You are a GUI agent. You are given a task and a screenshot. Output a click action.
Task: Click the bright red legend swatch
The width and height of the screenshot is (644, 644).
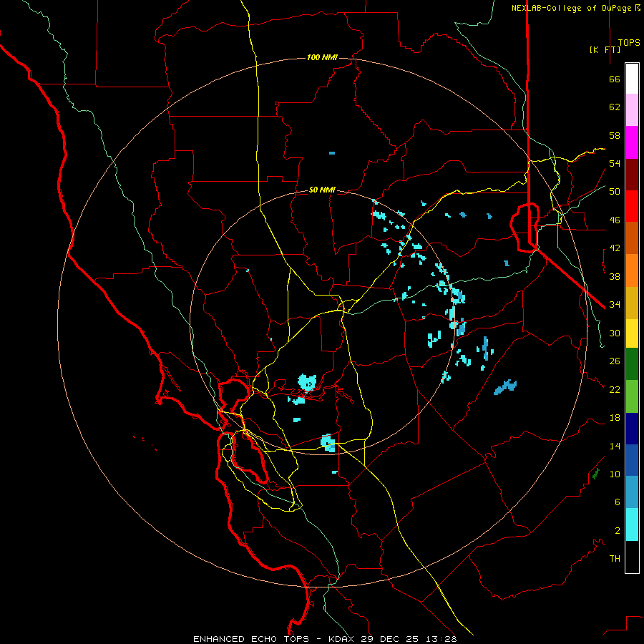point(632,207)
